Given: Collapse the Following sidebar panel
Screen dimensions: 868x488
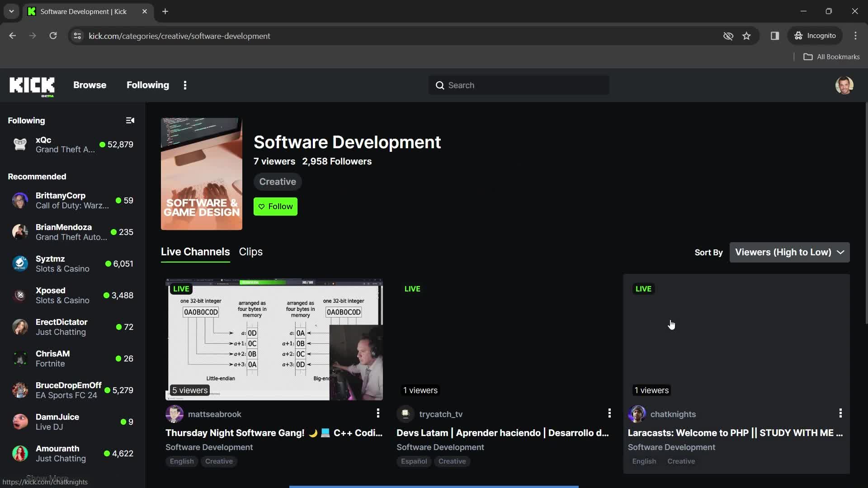Looking at the screenshot, I should click(x=130, y=121).
